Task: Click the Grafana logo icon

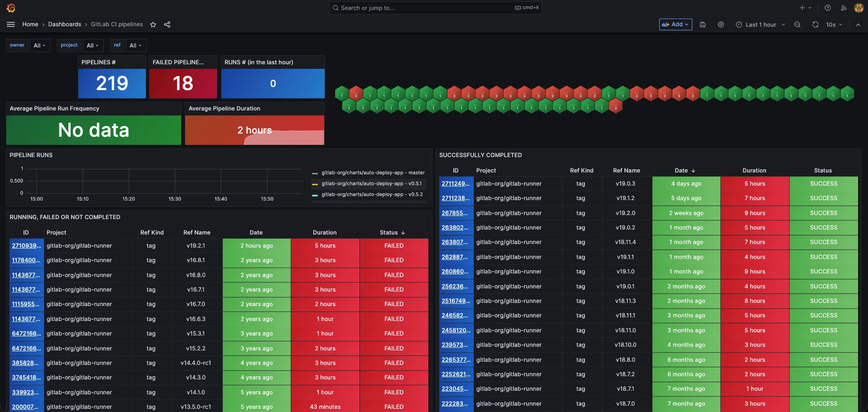Action: 11,8
